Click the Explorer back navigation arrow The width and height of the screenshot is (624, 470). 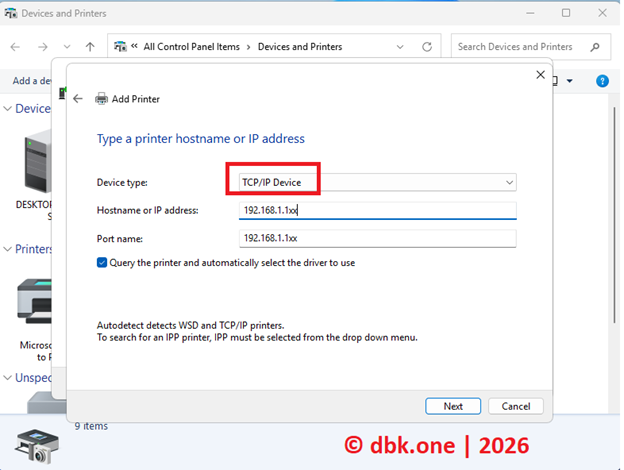(16, 47)
